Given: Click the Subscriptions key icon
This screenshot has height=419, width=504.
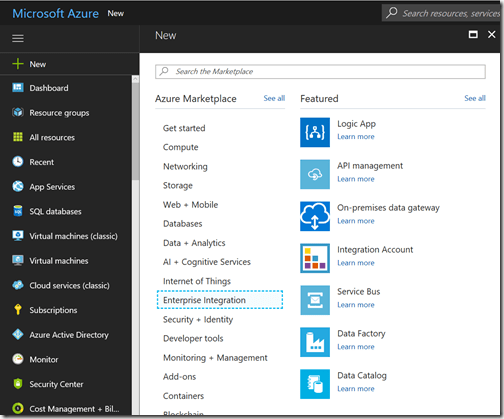Looking at the screenshot, I should point(18,310).
